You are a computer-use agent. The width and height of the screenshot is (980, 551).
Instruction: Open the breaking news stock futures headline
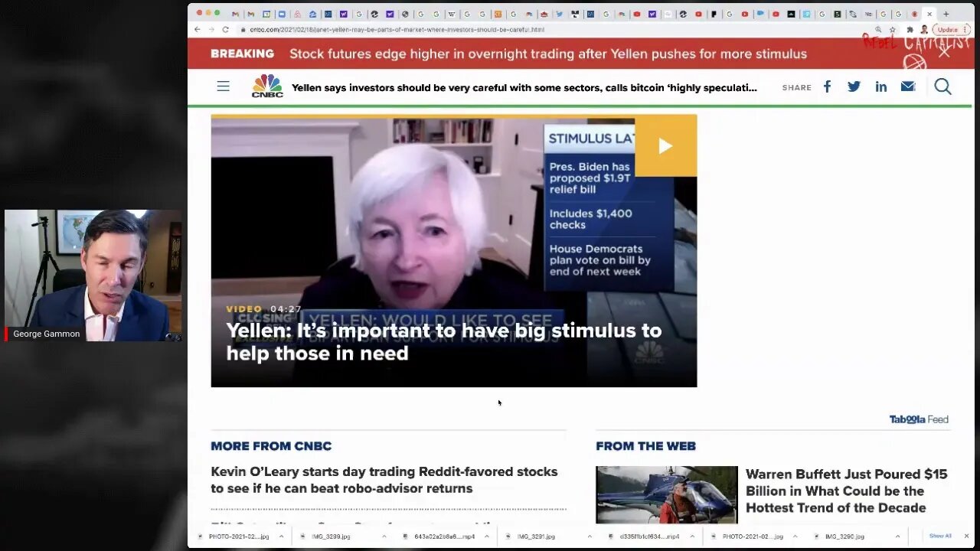[548, 54]
